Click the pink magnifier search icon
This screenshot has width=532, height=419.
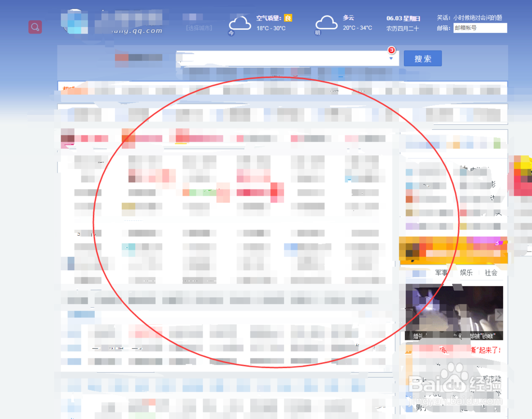(35, 27)
